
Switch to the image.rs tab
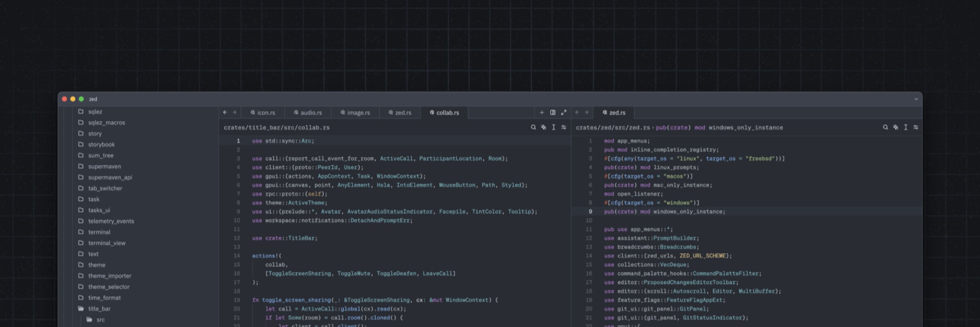coord(355,113)
